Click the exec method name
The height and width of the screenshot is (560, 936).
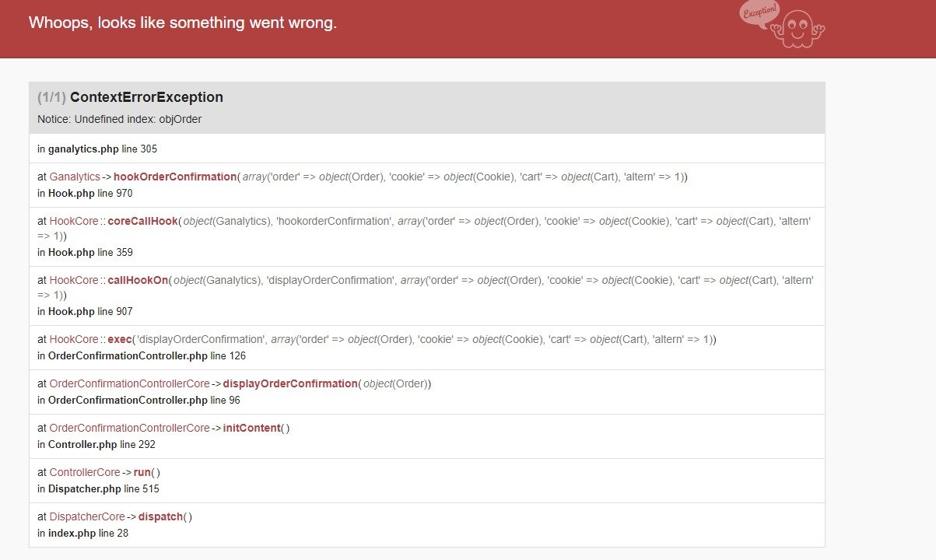[121, 339]
